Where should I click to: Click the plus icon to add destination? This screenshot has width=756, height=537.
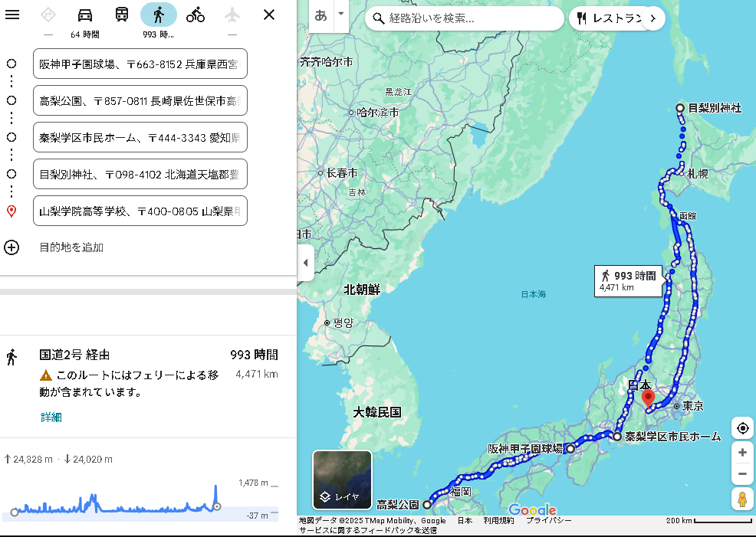click(x=12, y=247)
